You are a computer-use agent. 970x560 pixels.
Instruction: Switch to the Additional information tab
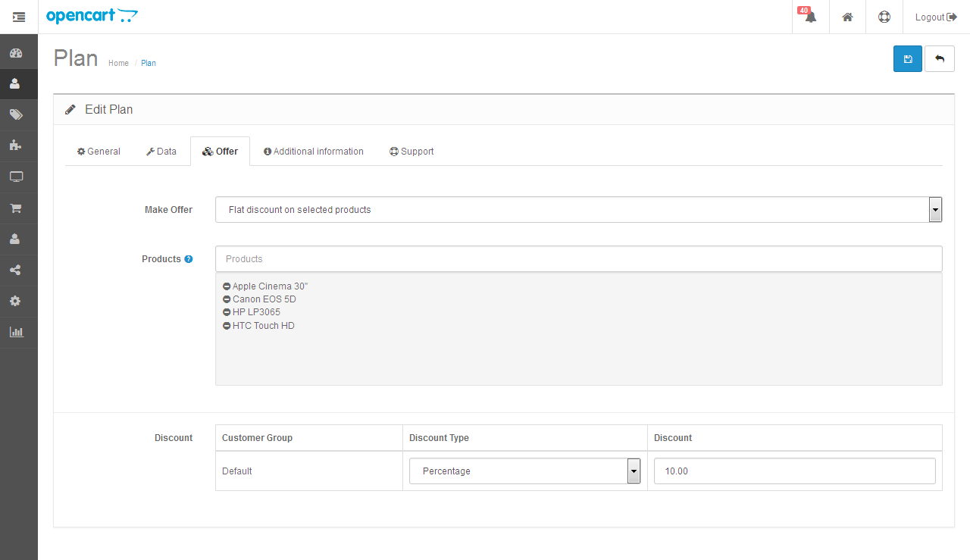coord(313,152)
